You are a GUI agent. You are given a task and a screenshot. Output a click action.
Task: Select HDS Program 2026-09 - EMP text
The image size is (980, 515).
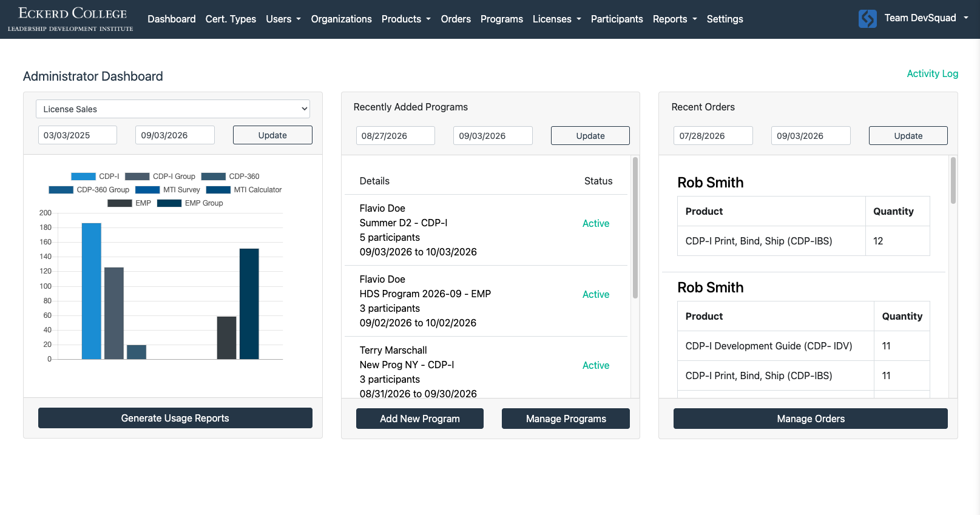[x=425, y=294]
